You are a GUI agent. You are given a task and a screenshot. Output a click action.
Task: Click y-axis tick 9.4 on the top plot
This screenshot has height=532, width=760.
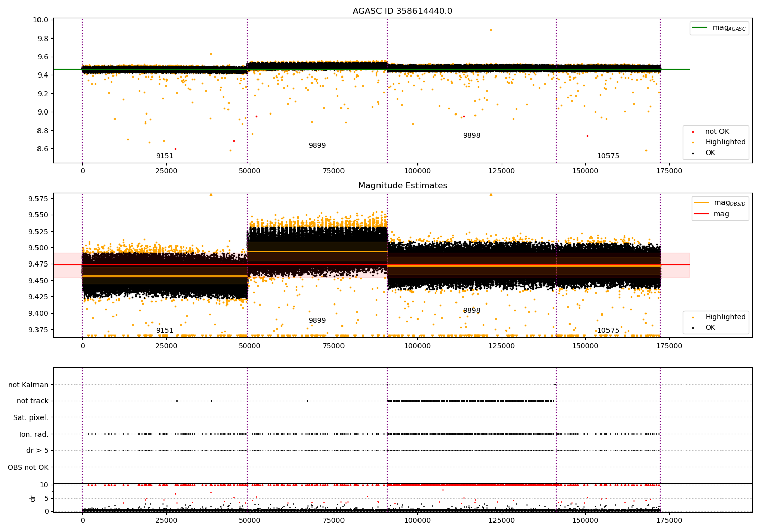click(x=43, y=75)
